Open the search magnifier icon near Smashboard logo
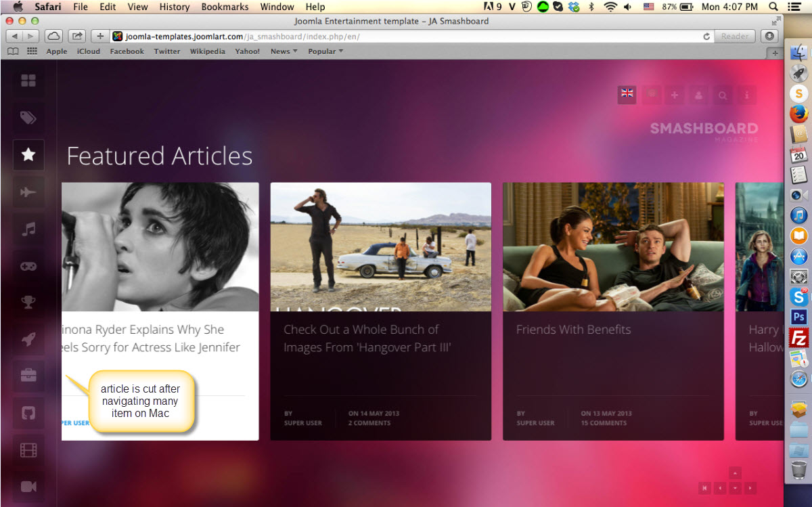This screenshot has height=507, width=812. (x=723, y=95)
